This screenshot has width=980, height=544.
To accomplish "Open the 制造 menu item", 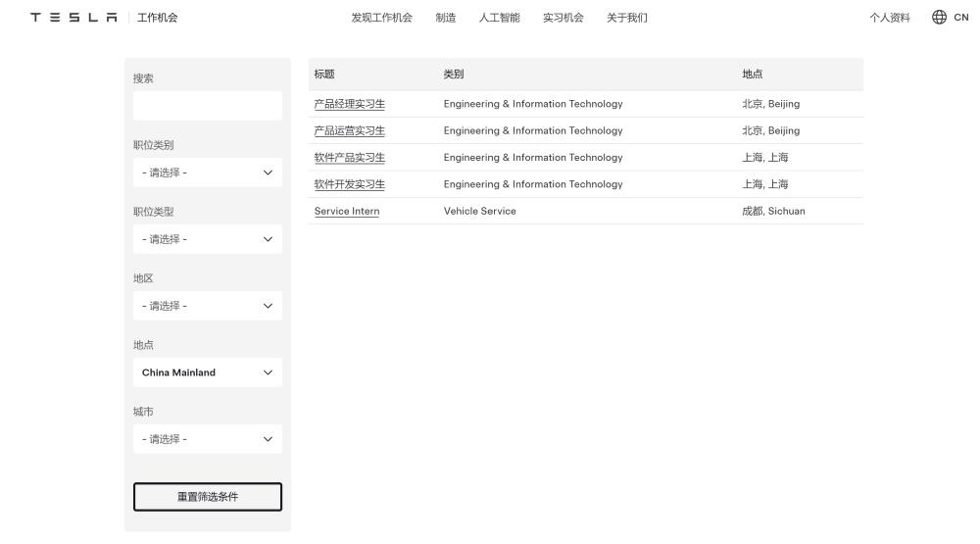I will pos(446,18).
